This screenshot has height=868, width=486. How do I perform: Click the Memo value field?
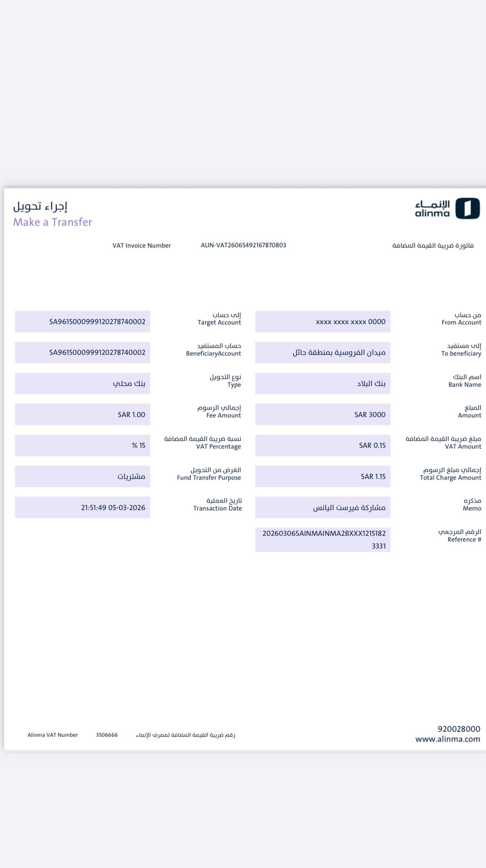(x=323, y=508)
